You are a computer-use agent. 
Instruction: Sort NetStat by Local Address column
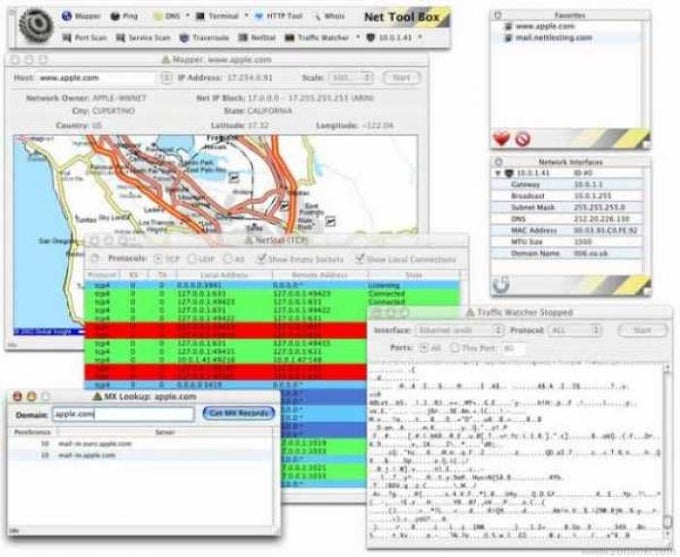(x=224, y=275)
